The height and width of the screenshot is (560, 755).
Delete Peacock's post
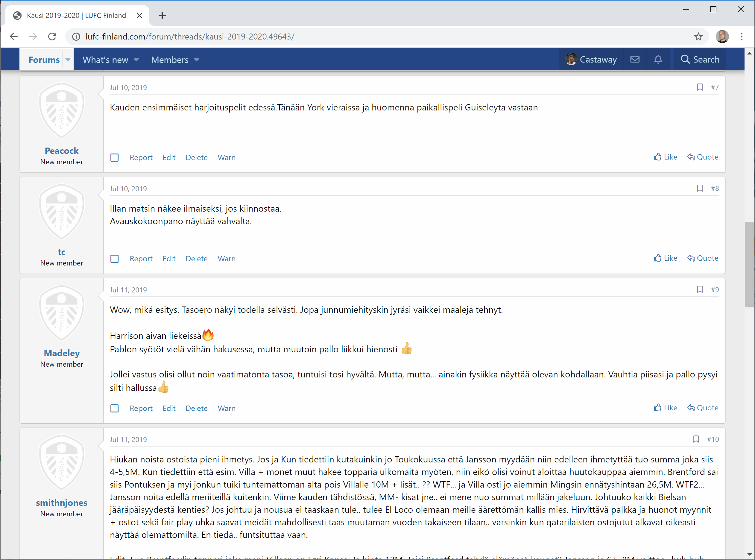pos(197,158)
